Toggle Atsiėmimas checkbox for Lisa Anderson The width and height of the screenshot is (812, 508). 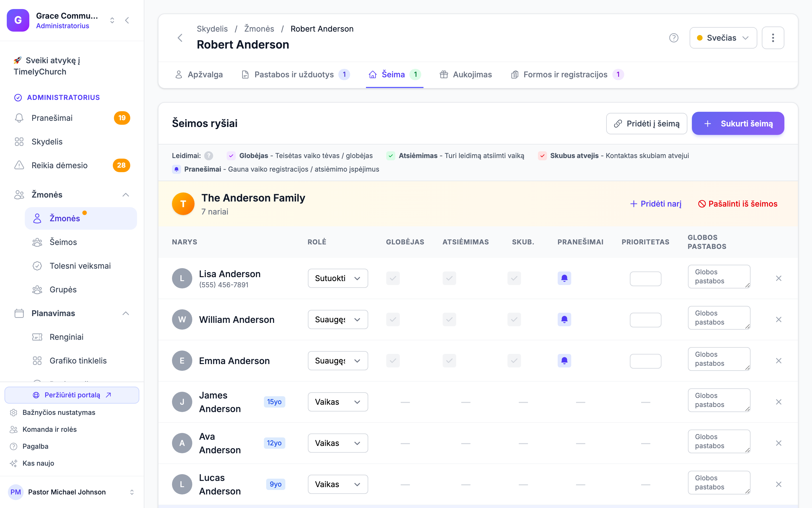[449, 278]
